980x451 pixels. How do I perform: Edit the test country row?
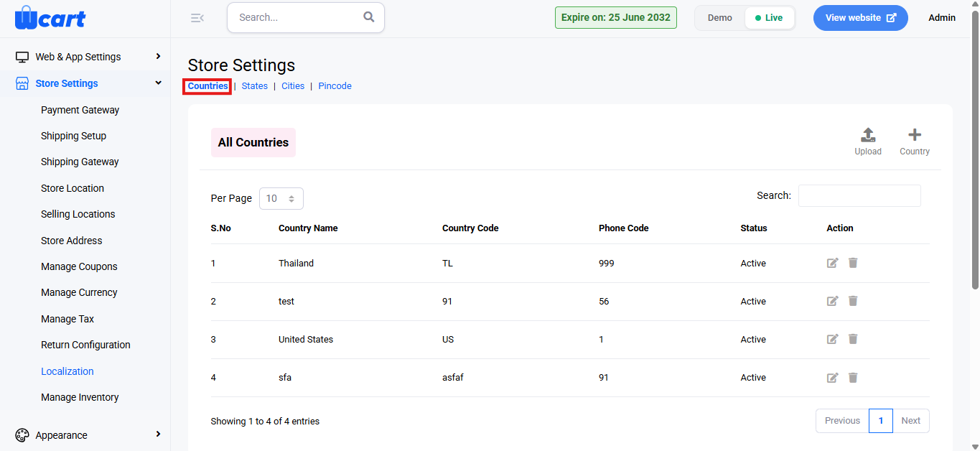click(x=833, y=301)
